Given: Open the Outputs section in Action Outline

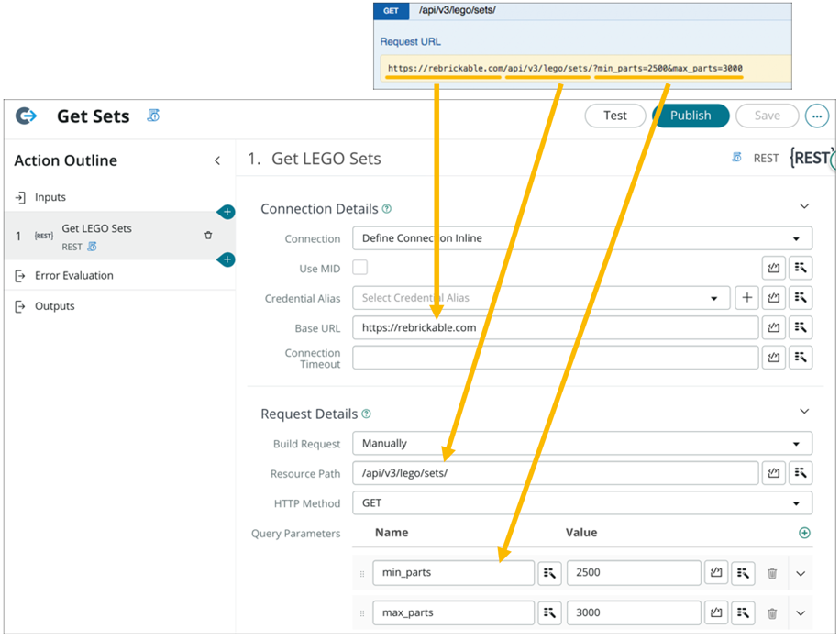Looking at the screenshot, I should point(54,305).
